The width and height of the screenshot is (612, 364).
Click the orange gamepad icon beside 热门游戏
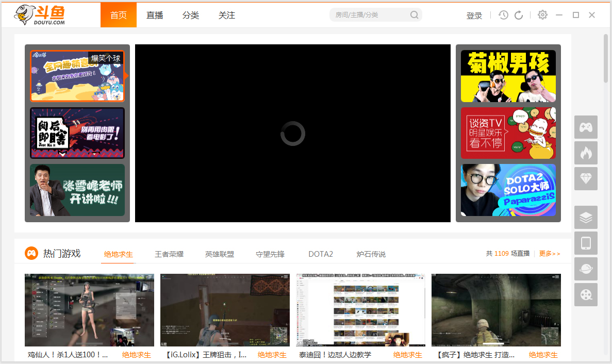coord(31,253)
